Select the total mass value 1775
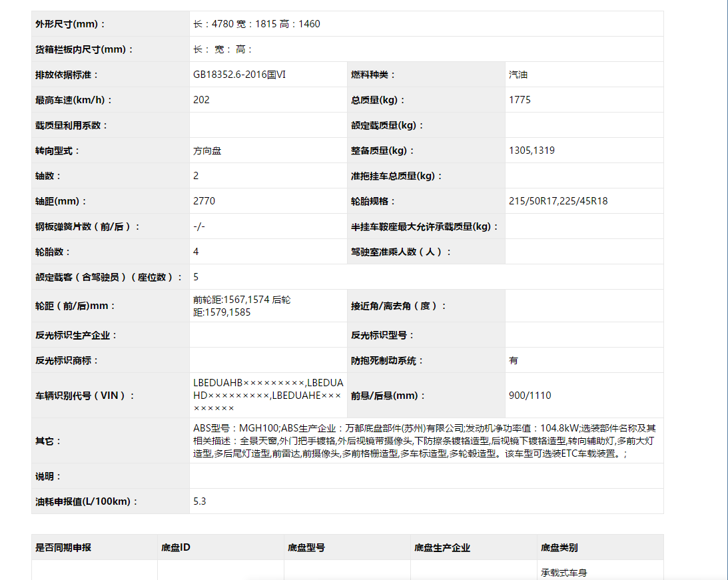 click(x=520, y=100)
